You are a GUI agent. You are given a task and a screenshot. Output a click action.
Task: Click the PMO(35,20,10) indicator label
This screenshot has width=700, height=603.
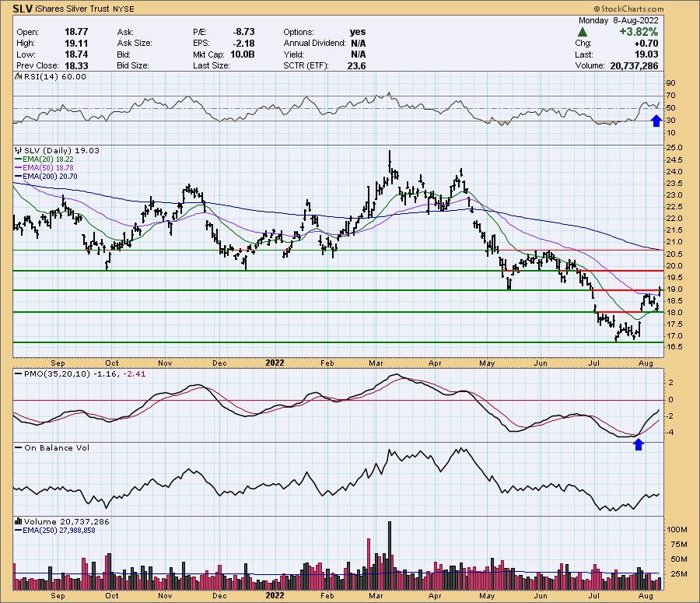click(57, 373)
